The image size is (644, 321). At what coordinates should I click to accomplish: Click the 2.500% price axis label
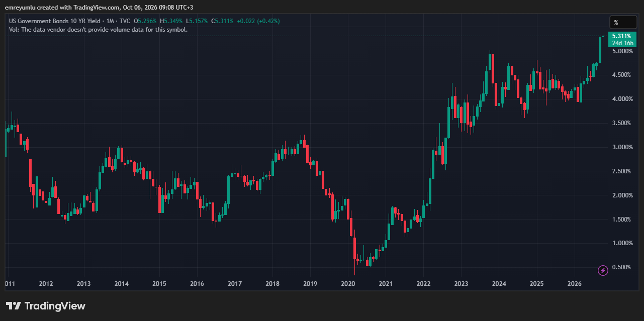(x=622, y=171)
